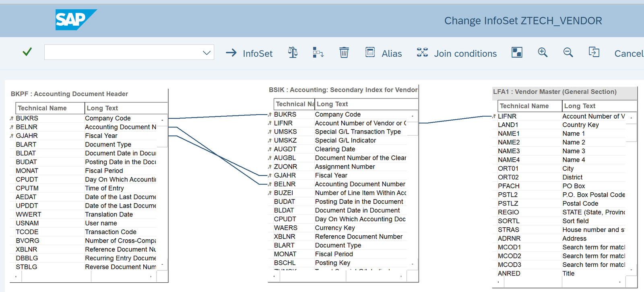Click the trash can delete icon
The width and height of the screenshot is (644, 292).
(344, 53)
